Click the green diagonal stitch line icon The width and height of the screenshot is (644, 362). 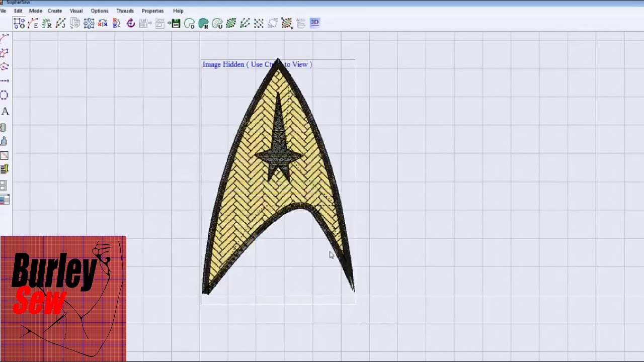pos(245,23)
